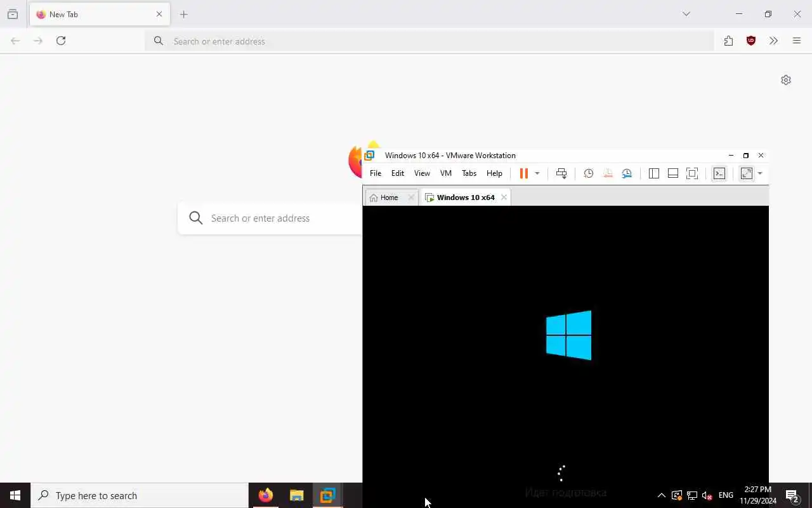
Task: Take a snapshot of the virtual machine
Action: click(x=589, y=173)
